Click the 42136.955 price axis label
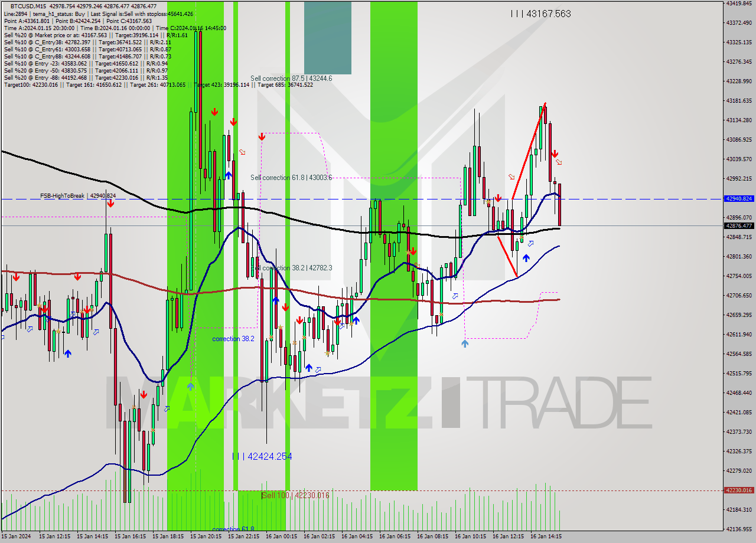 [x=739, y=529]
